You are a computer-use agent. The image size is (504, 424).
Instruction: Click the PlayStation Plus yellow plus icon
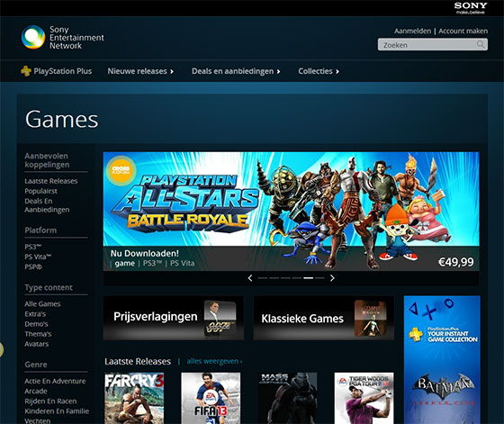tap(26, 71)
